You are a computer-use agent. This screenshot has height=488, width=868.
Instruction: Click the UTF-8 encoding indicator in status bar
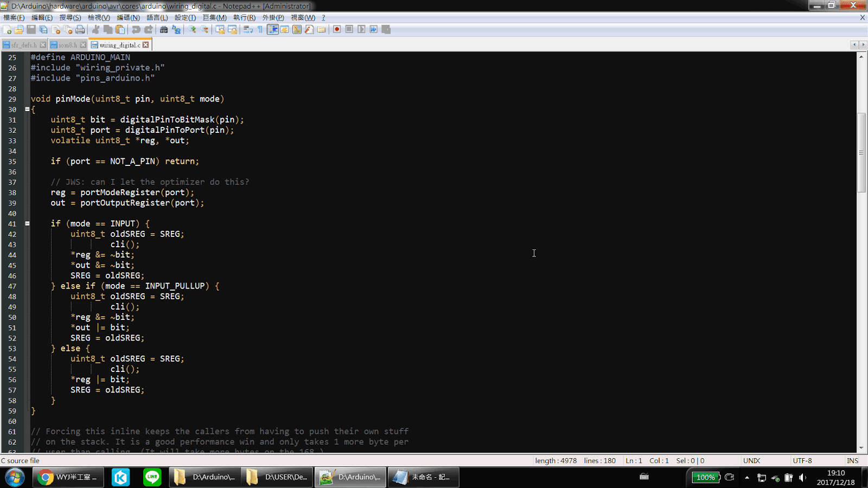(802, 460)
